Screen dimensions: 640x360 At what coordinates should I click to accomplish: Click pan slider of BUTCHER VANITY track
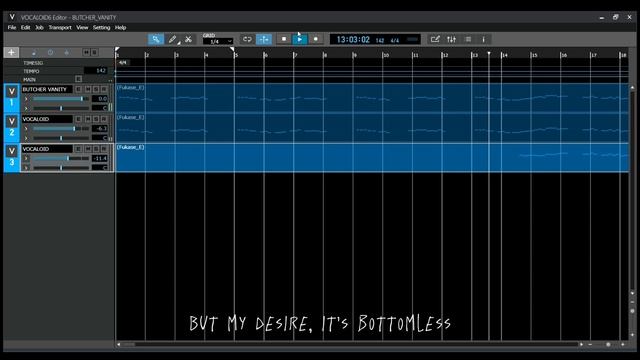[61, 108]
